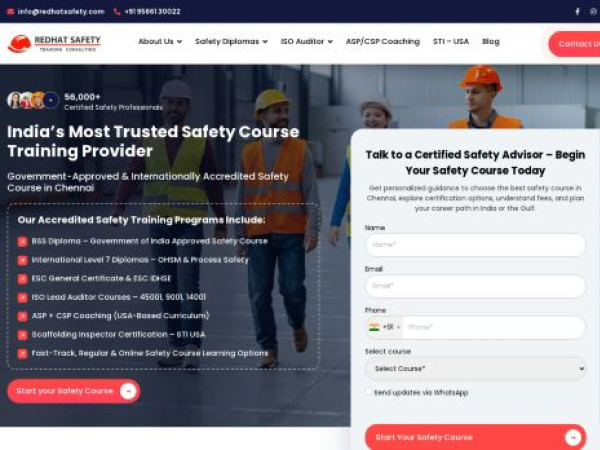Focus the Phone number input field
Viewport: 600px width, 450px height.
(494, 327)
